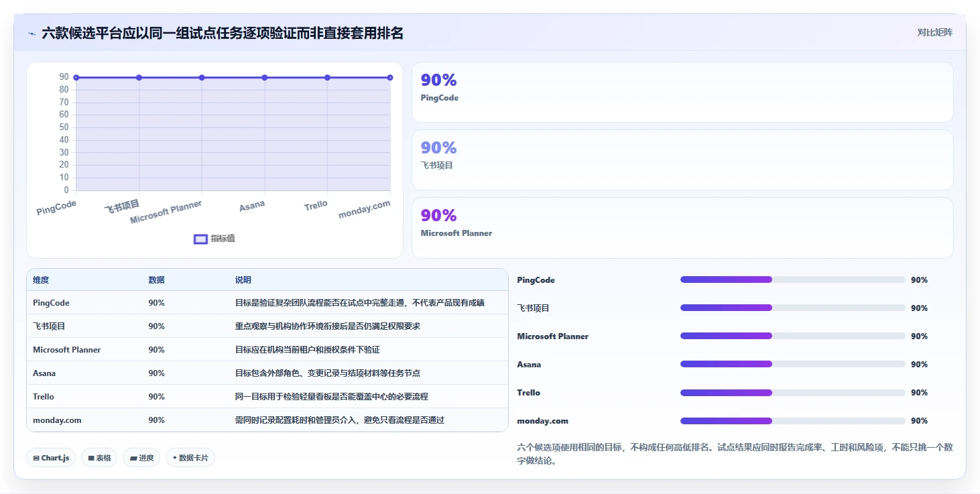This screenshot has height=494, width=980.
Task: Click the Asana progress bar
Action: pyautogui.click(x=792, y=364)
